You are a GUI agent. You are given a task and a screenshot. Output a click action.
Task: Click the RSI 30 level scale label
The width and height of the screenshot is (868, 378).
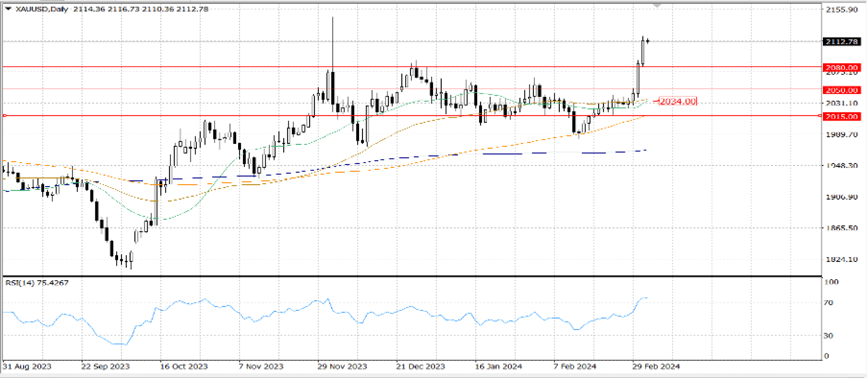point(828,336)
